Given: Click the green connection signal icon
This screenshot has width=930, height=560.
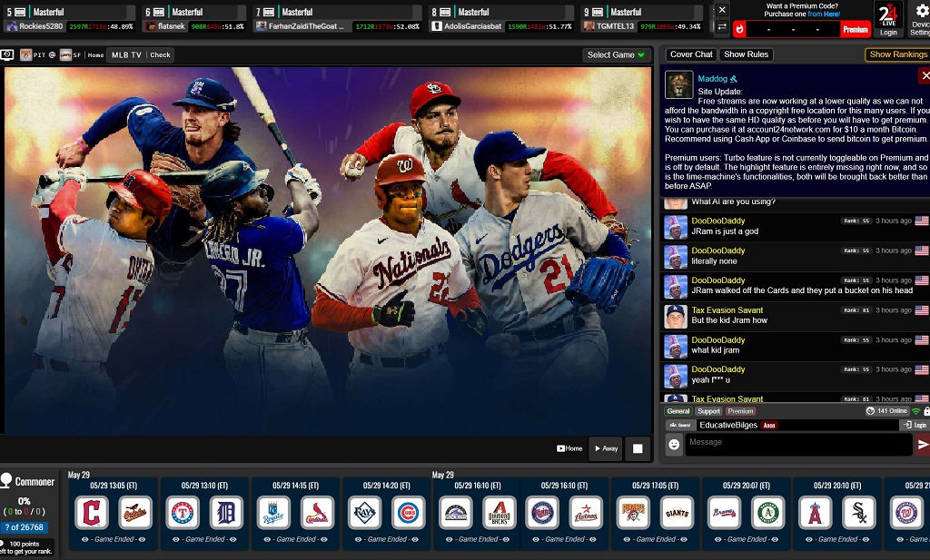Looking at the screenshot, I should click(x=916, y=411).
